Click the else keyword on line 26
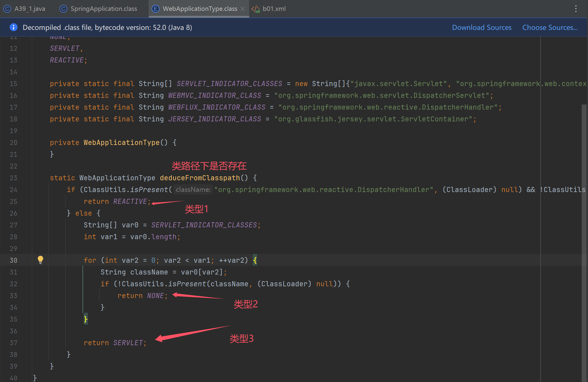Image resolution: width=588 pixels, height=382 pixels. pos(83,213)
